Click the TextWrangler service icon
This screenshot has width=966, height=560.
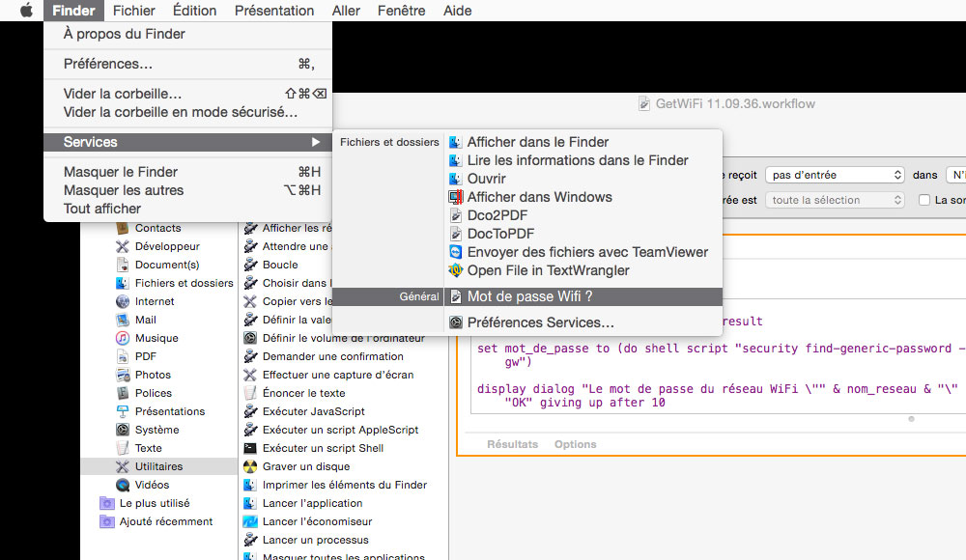point(455,270)
